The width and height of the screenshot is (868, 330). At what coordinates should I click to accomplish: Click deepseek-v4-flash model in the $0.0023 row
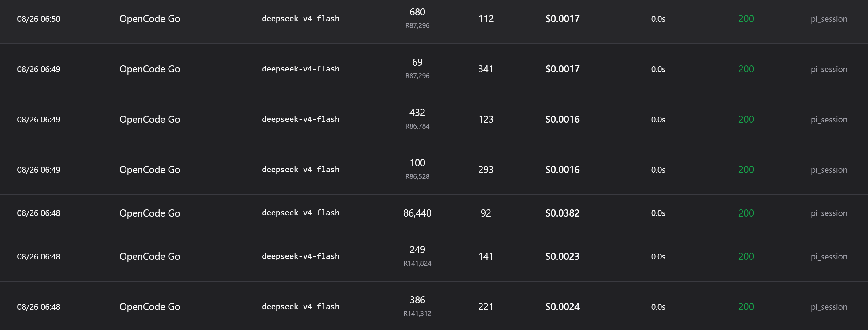coord(300,256)
